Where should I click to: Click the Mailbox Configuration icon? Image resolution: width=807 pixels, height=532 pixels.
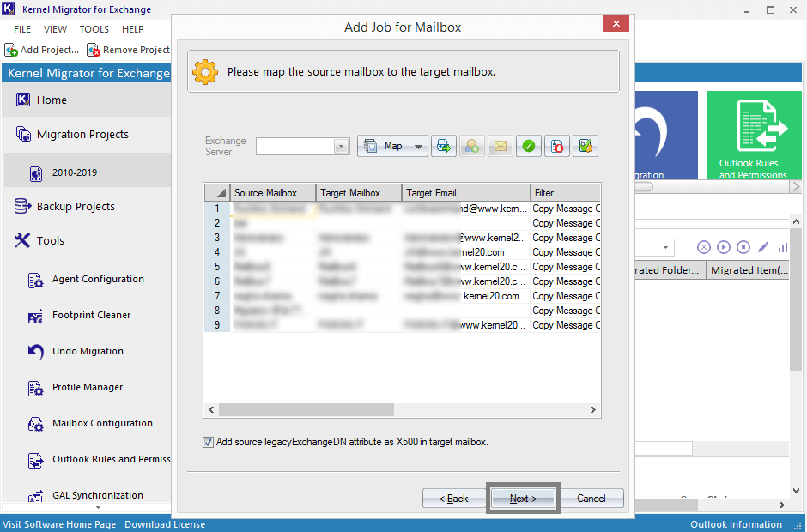coord(35,425)
